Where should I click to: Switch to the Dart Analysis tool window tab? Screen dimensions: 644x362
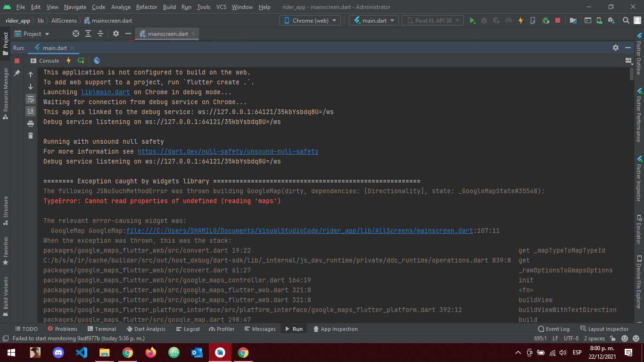(x=146, y=329)
